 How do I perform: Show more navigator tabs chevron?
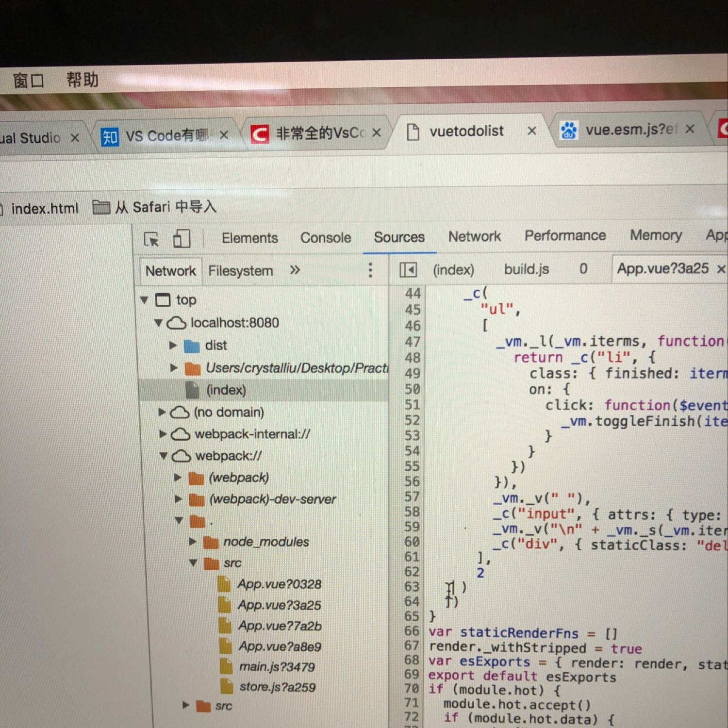click(295, 270)
